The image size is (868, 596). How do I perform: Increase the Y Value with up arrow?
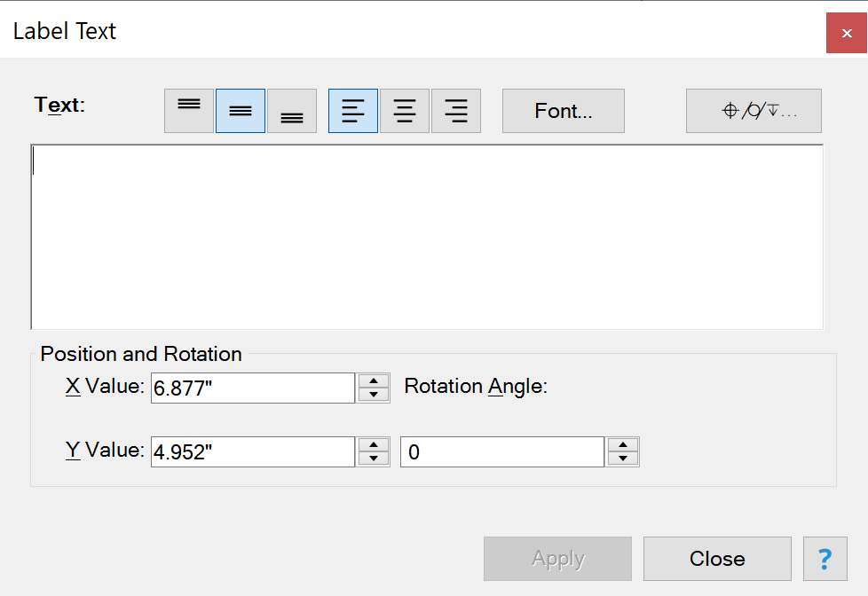click(374, 445)
